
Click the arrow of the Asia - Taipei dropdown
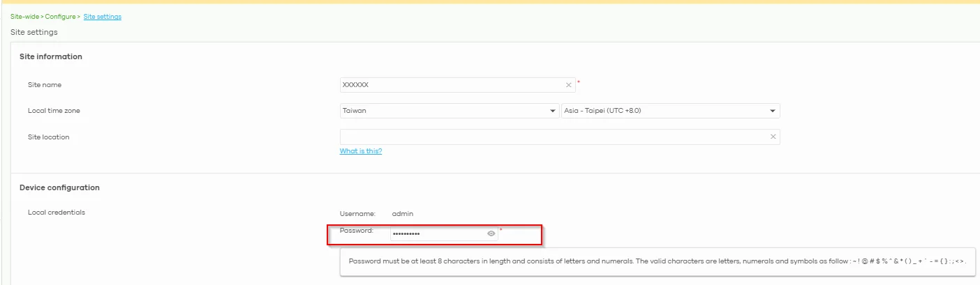(x=773, y=111)
